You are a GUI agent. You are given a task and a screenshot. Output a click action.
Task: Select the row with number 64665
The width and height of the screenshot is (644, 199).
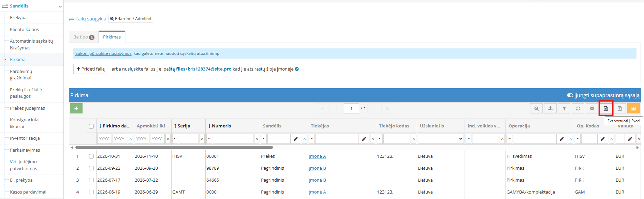91,180
